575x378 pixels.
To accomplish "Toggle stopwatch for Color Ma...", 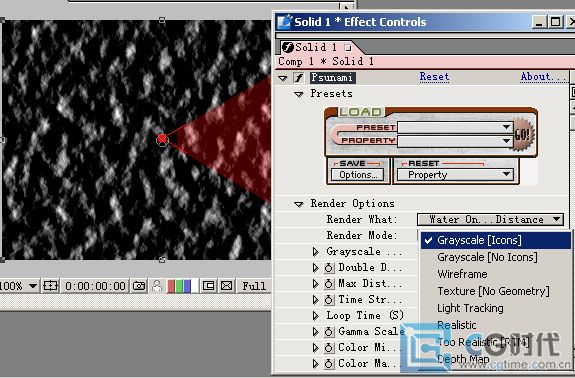I will (329, 364).
